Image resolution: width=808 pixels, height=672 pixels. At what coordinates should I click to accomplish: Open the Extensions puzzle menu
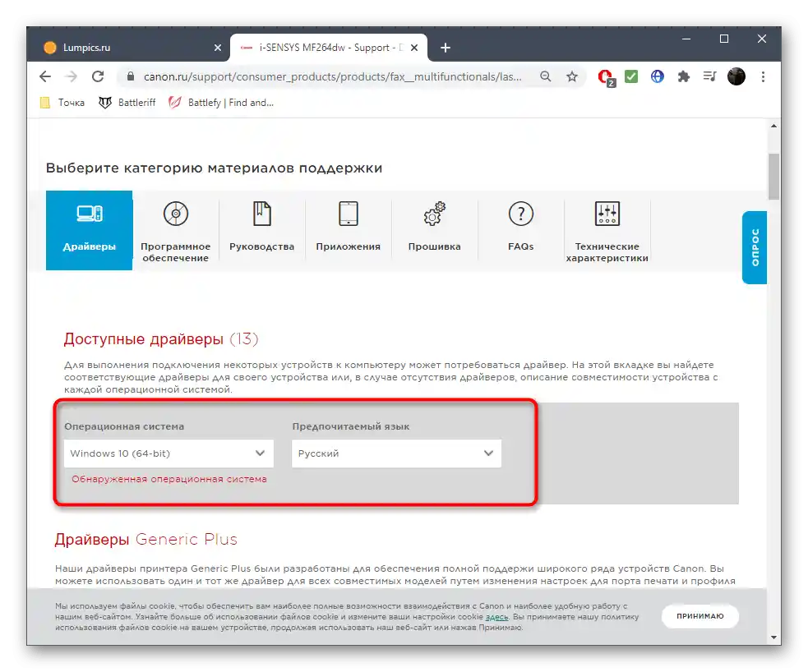click(683, 76)
